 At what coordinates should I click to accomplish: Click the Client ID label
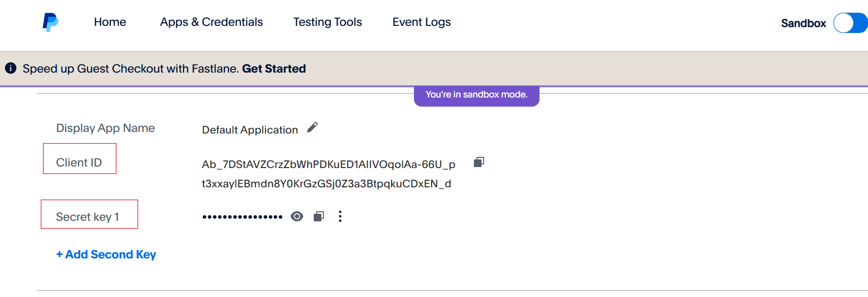tap(79, 162)
